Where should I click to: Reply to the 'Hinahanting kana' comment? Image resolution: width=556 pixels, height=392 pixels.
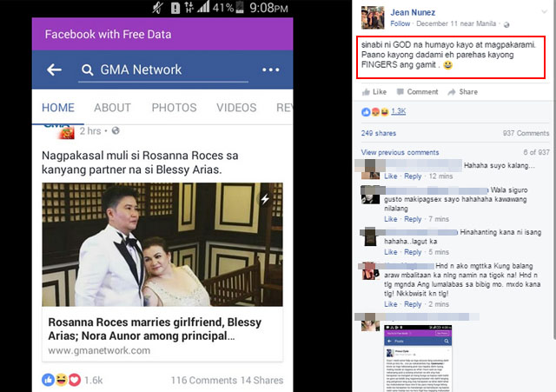pyautogui.click(x=413, y=252)
